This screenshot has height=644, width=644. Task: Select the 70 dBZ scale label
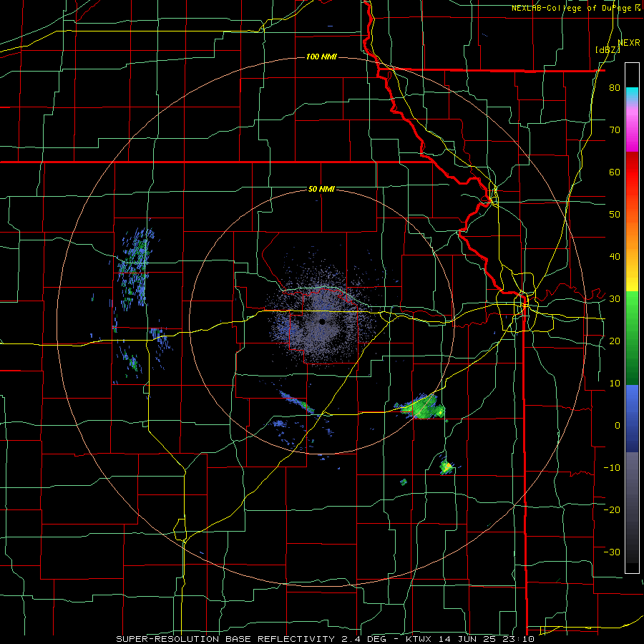[615, 130]
